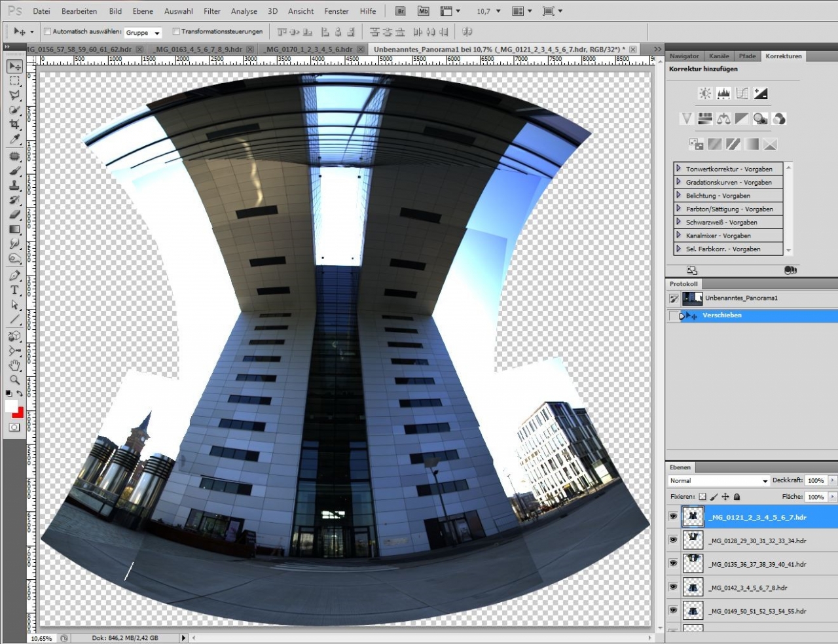Select the Clone Stamp tool
The height and width of the screenshot is (644, 838).
click(x=14, y=185)
